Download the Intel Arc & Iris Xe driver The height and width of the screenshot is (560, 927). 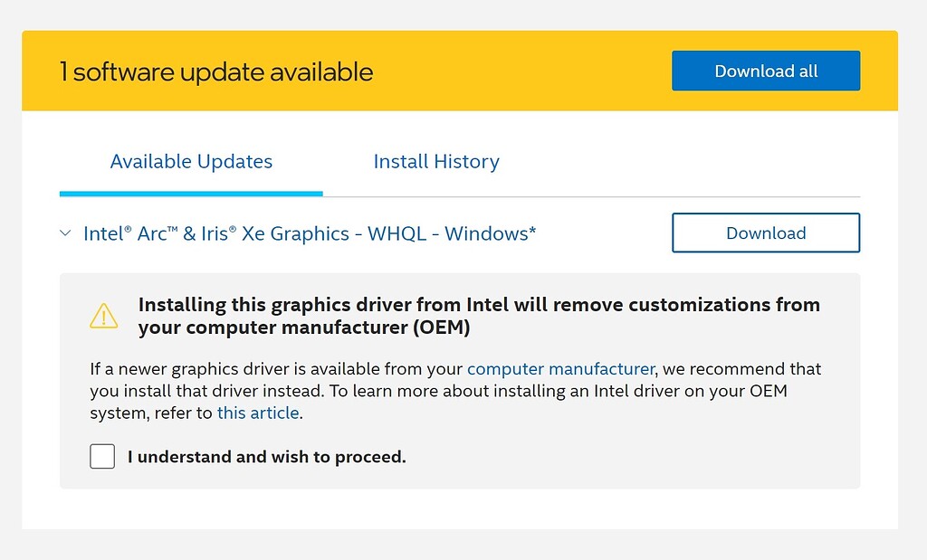pyautogui.click(x=765, y=233)
